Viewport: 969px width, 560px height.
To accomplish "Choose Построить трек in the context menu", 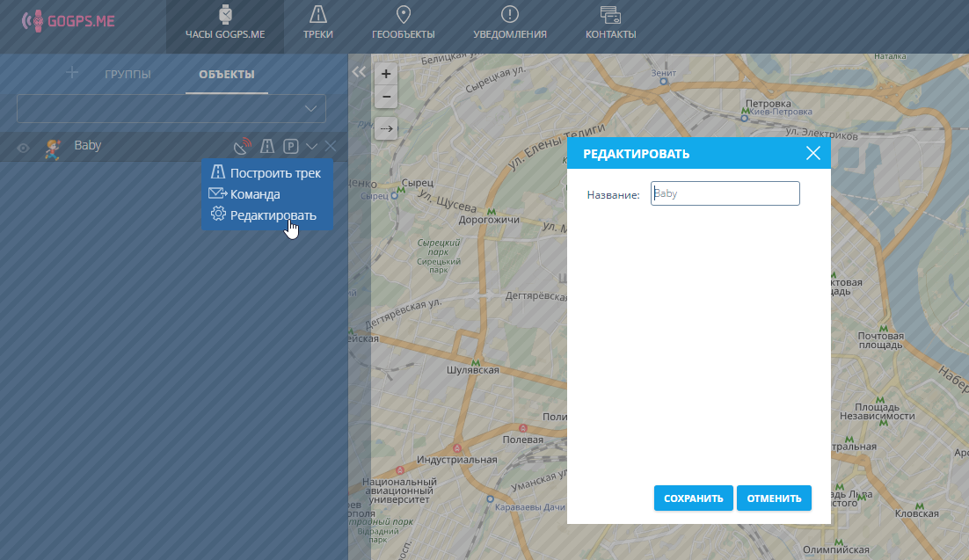I will (x=274, y=173).
